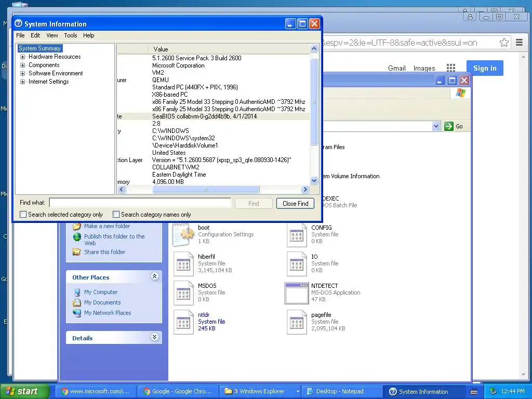532x399 pixels.
Task: Click the Go button in Windows Explorer
Action: click(454, 126)
